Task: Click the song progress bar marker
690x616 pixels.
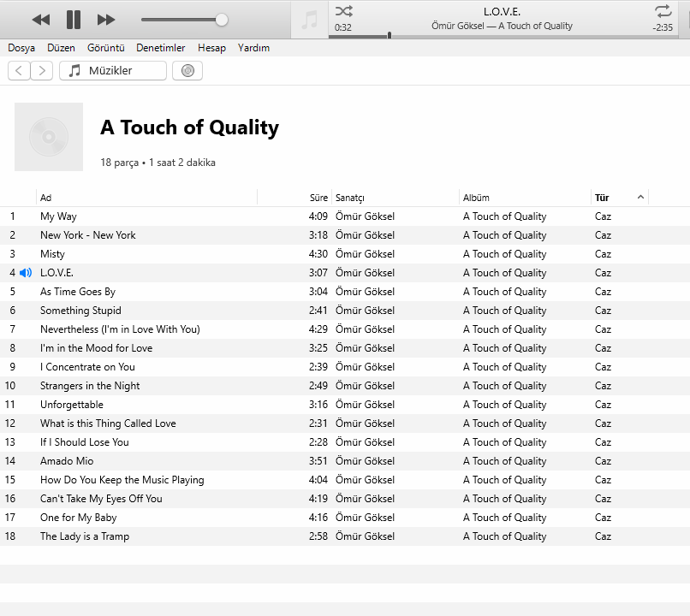Action: coord(390,35)
